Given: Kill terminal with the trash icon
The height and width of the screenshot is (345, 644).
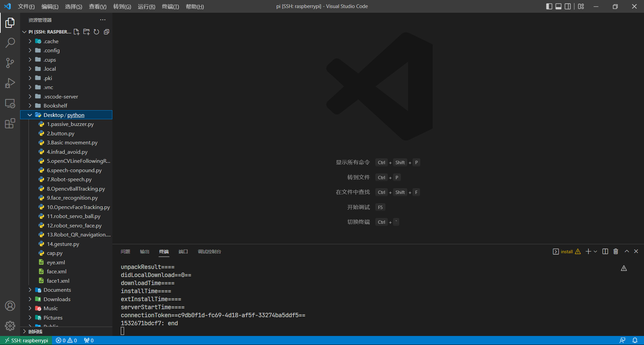Looking at the screenshot, I should coord(615,252).
